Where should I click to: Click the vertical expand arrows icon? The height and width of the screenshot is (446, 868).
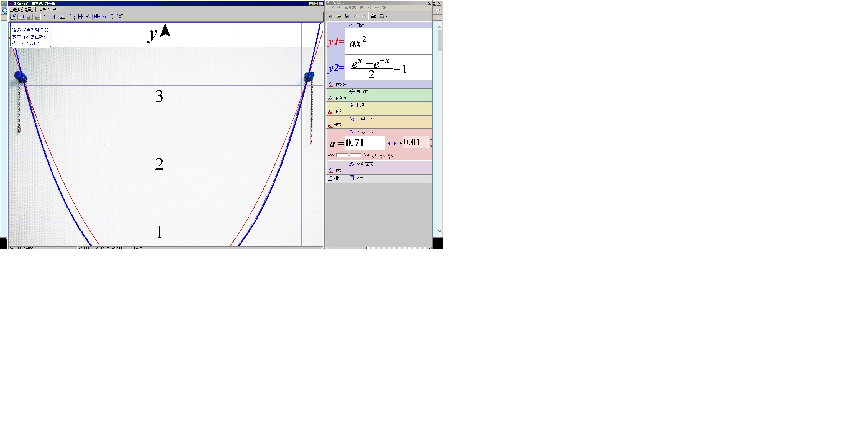tap(120, 17)
